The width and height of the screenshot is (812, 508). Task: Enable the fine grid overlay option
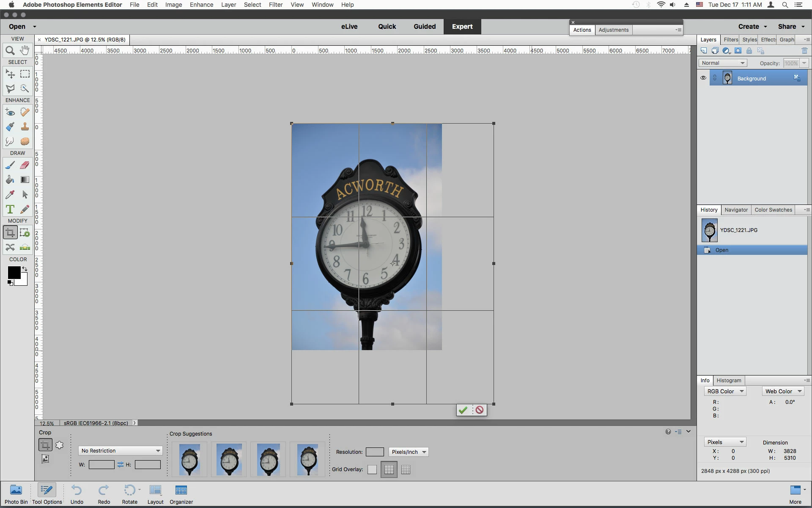(406, 469)
